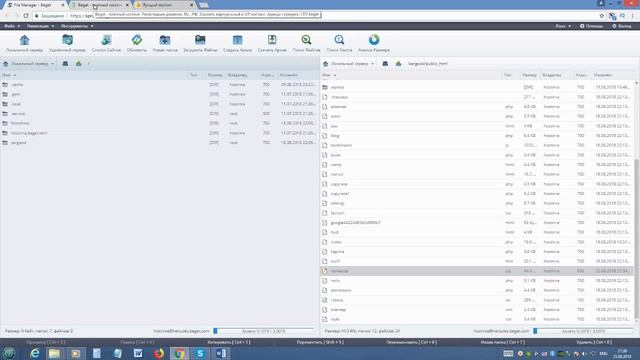The image size is (640, 360).
Task: Click the Помощь menu item
Action: pos(591,26)
